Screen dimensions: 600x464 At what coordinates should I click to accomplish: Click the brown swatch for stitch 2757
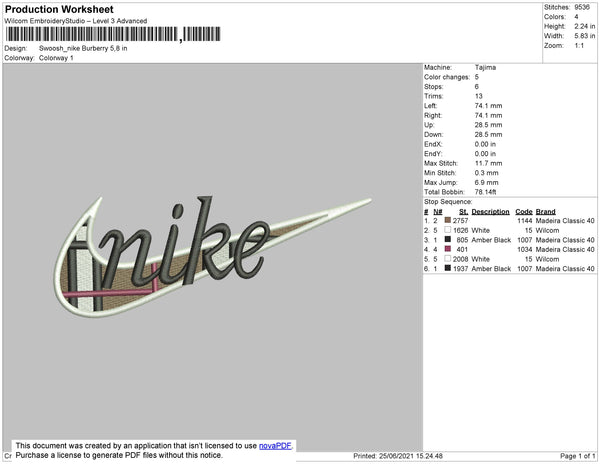448,220
